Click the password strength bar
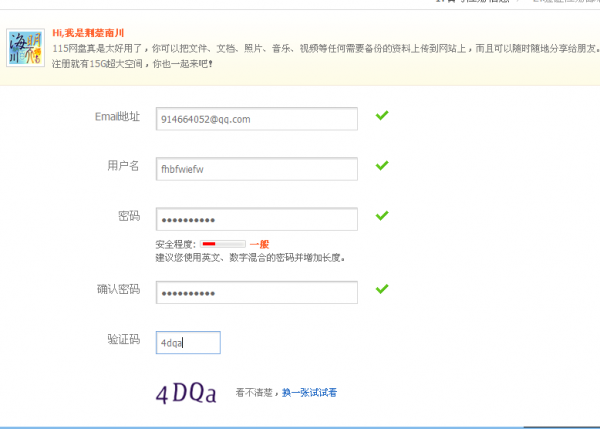Image resolution: width=600 pixels, height=429 pixels. coord(223,244)
